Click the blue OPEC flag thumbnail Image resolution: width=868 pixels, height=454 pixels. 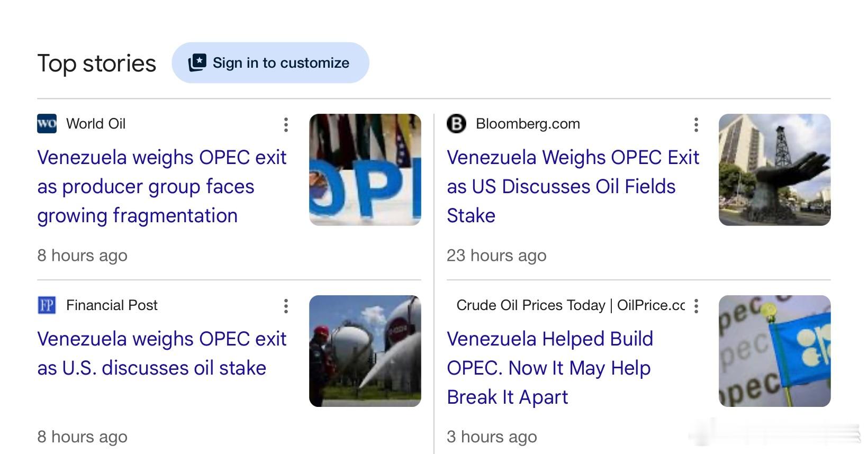point(775,351)
